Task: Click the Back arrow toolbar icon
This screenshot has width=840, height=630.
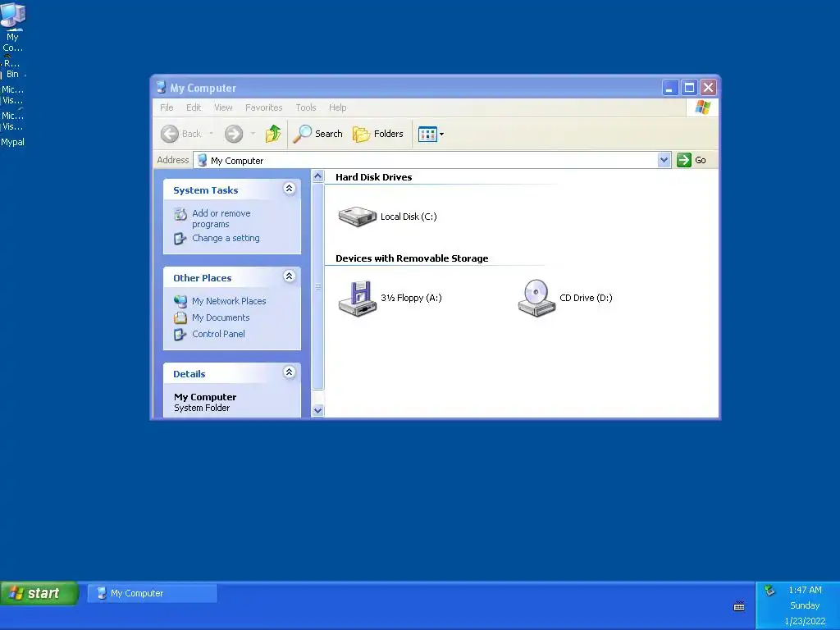Action: pyautogui.click(x=170, y=134)
